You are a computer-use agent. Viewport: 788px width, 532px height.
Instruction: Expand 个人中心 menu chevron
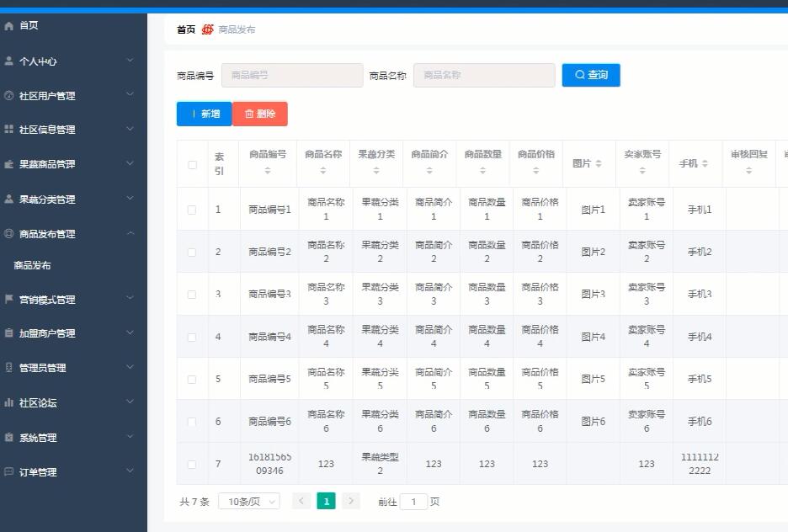click(x=130, y=61)
